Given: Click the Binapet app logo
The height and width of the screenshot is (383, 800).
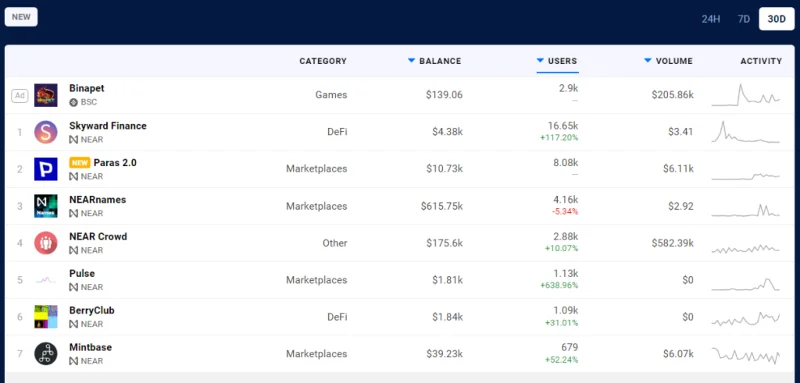Looking at the screenshot, I should [46, 95].
